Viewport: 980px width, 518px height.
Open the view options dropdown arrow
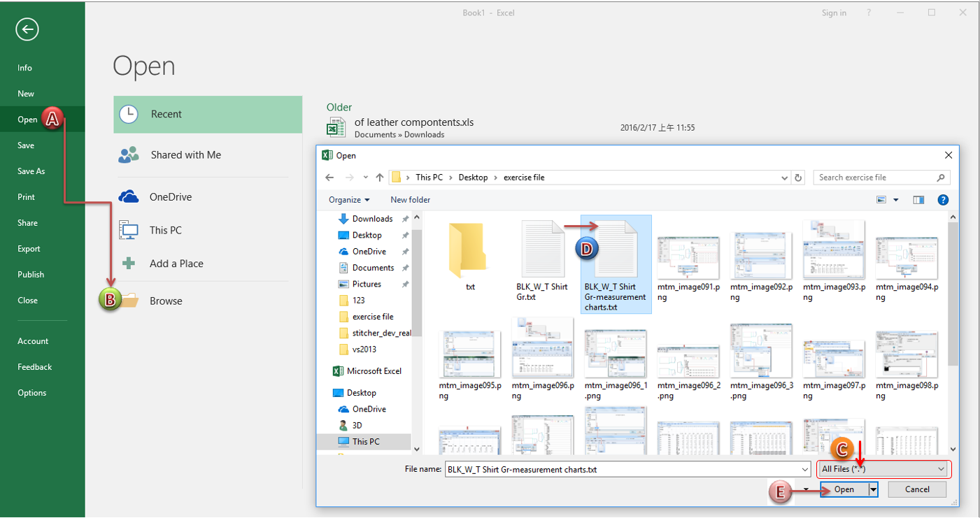(x=896, y=200)
